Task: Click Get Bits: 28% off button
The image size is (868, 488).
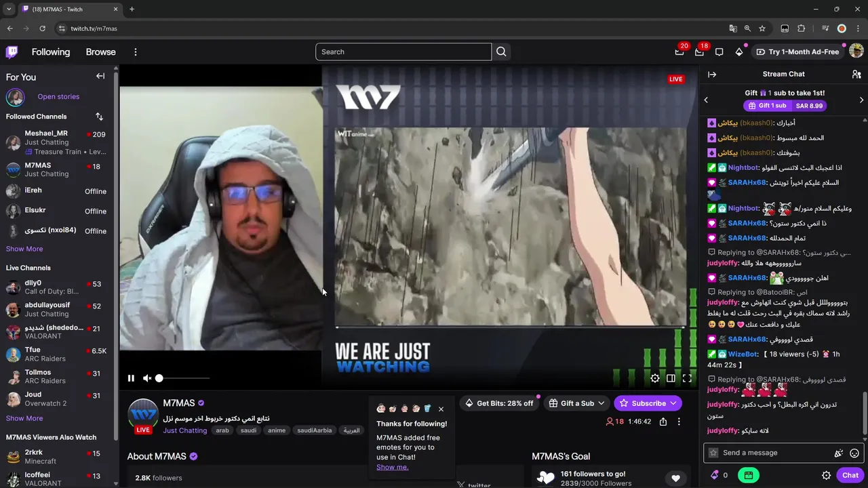Action: [498, 403]
